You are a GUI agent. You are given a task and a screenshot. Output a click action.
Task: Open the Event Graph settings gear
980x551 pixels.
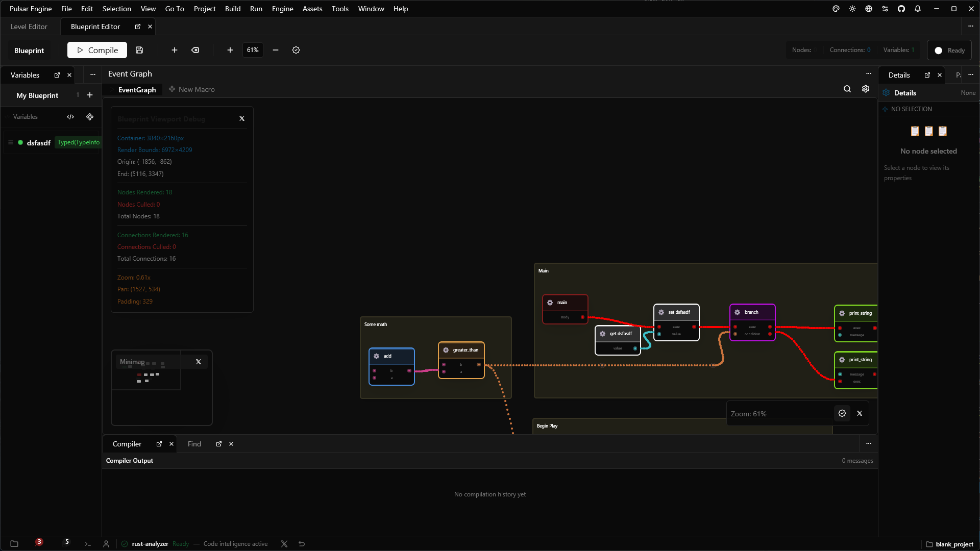pos(866,89)
